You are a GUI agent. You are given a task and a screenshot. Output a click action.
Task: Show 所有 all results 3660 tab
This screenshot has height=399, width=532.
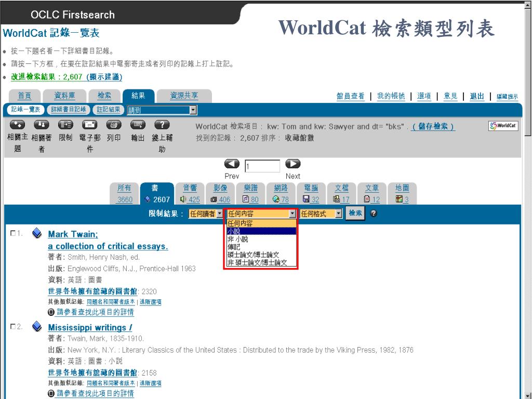point(125,193)
